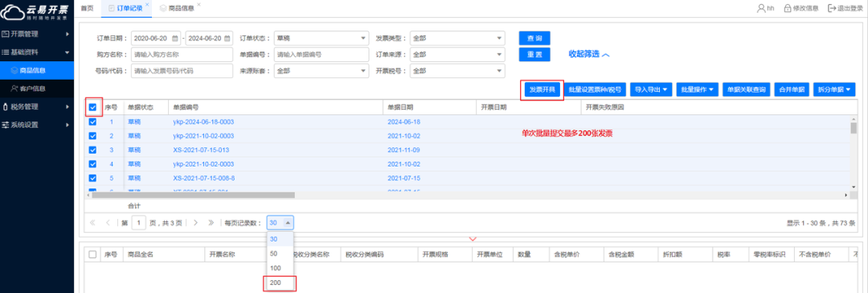The width and height of the screenshot is (868, 293).
Task: Toggle the select-all checkbox in order table header
Action: pos(93,107)
